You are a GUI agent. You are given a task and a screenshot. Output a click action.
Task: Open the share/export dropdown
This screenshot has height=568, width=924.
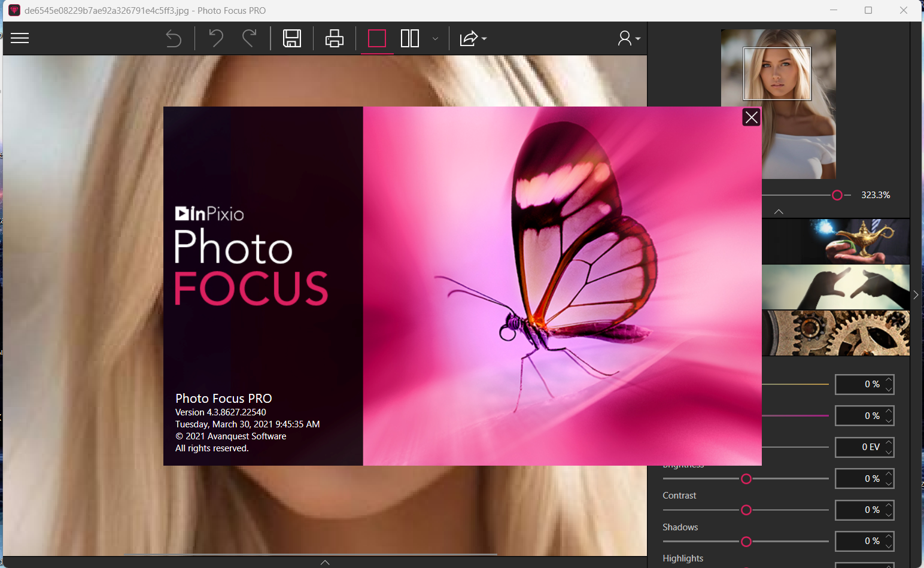pyautogui.click(x=473, y=39)
